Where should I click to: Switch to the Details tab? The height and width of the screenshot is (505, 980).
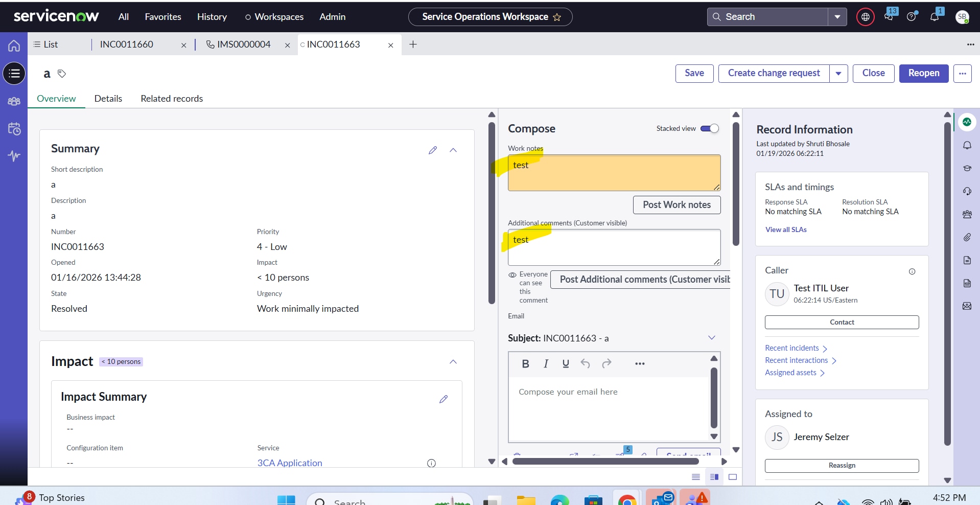[108, 99]
